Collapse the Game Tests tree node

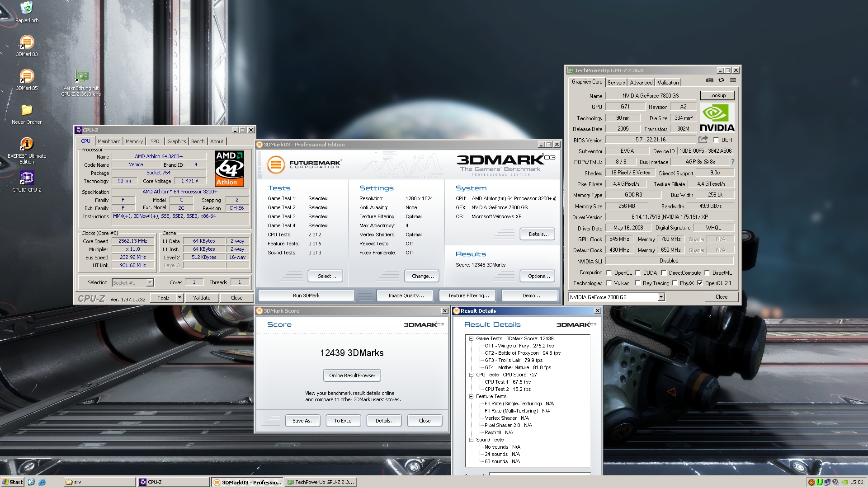tap(471, 338)
